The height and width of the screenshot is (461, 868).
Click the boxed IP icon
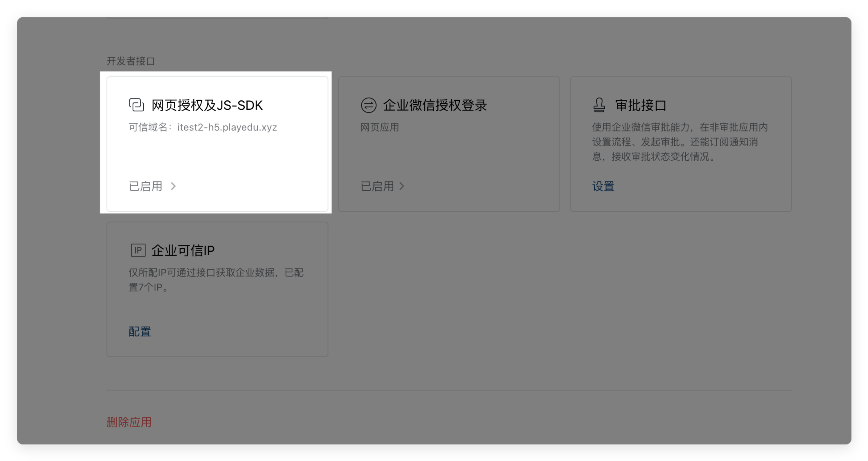pos(138,250)
